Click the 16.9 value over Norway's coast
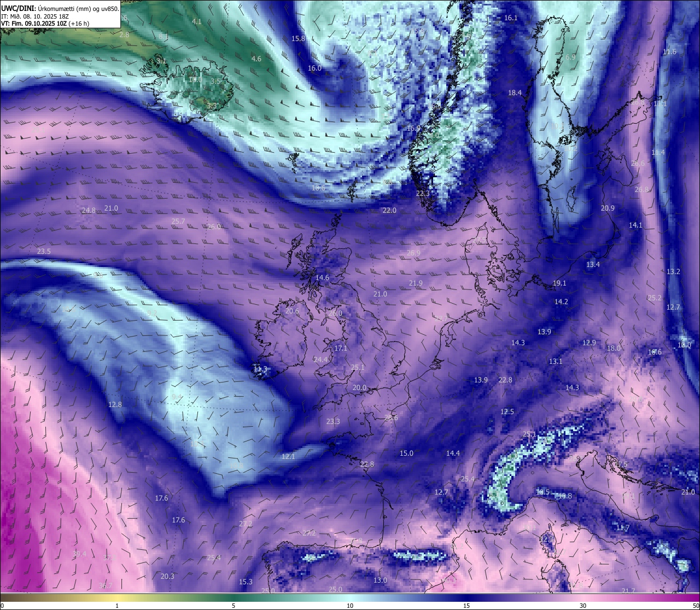700x610 pixels. [x=413, y=129]
